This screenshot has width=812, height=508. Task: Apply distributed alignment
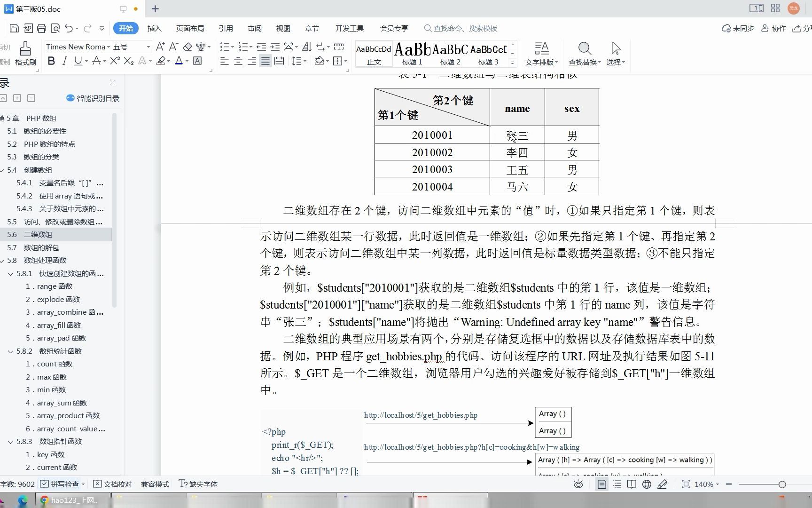pos(279,61)
